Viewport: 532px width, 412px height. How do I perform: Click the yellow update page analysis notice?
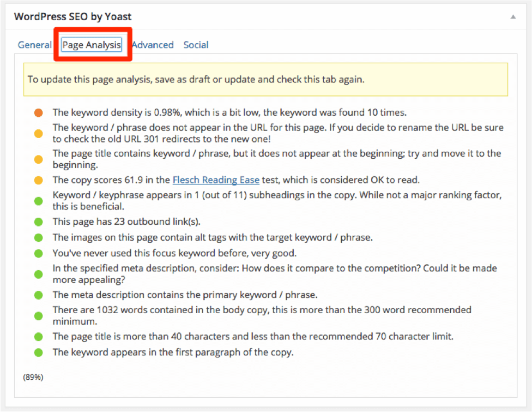[x=265, y=80]
